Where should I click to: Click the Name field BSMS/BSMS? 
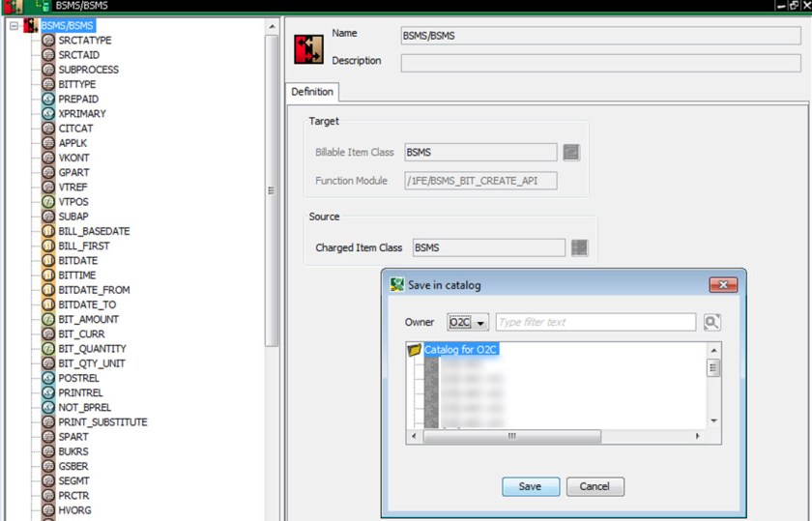[x=600, y=36]
